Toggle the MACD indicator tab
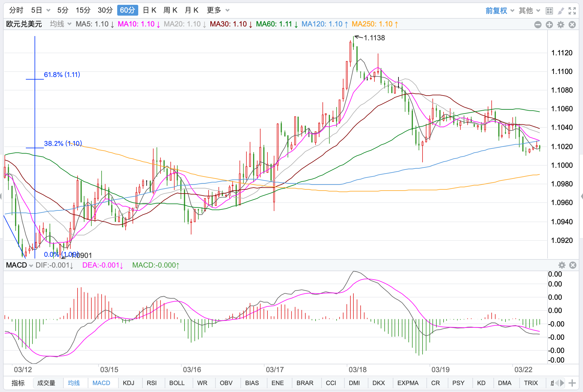The width and height of the screenshot is (583, 392). pos(101,383)
